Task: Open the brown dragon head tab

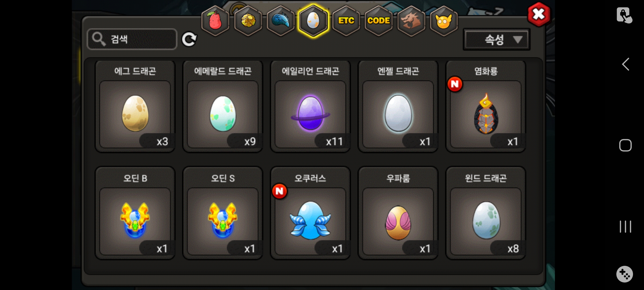Action: pos(411,21)
